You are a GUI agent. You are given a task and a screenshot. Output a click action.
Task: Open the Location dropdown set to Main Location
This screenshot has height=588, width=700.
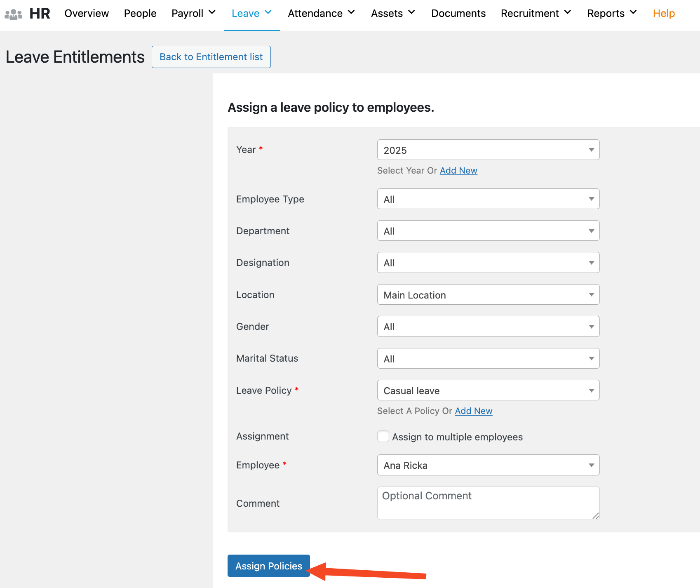[x=488, y=295]
